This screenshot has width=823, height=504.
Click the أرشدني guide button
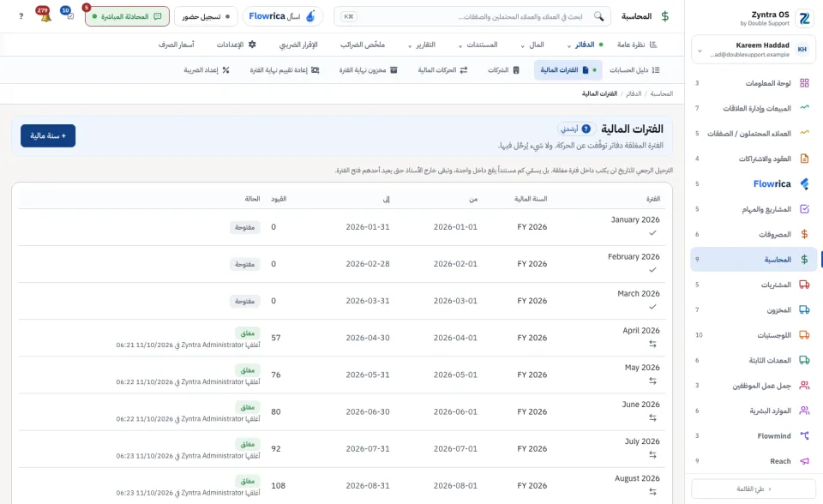(576, 129)
